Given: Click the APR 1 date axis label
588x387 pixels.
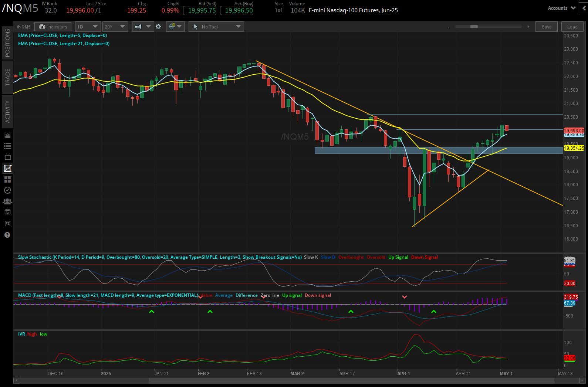Looking at the screenshot, I should [x=403, y=374].
